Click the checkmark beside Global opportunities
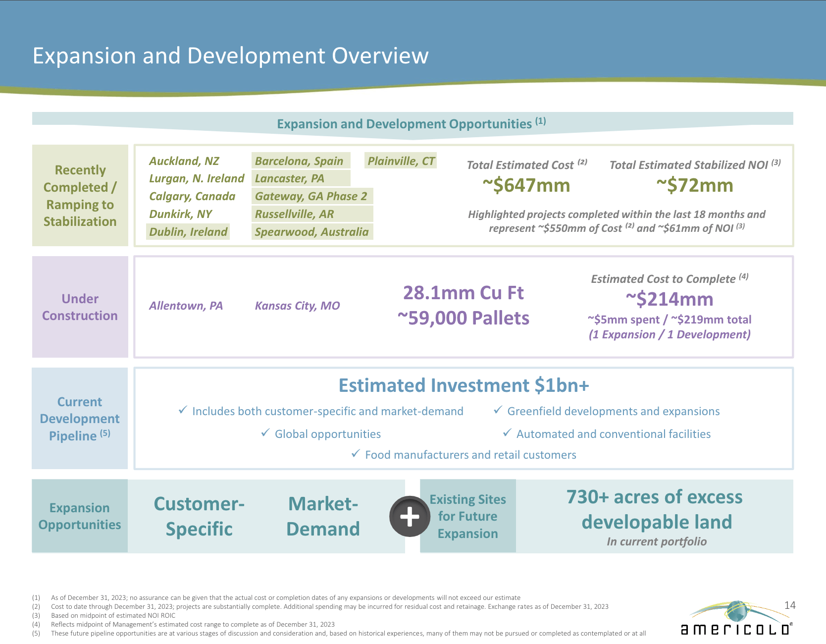The image size is (826, 644). pos(265,433)
